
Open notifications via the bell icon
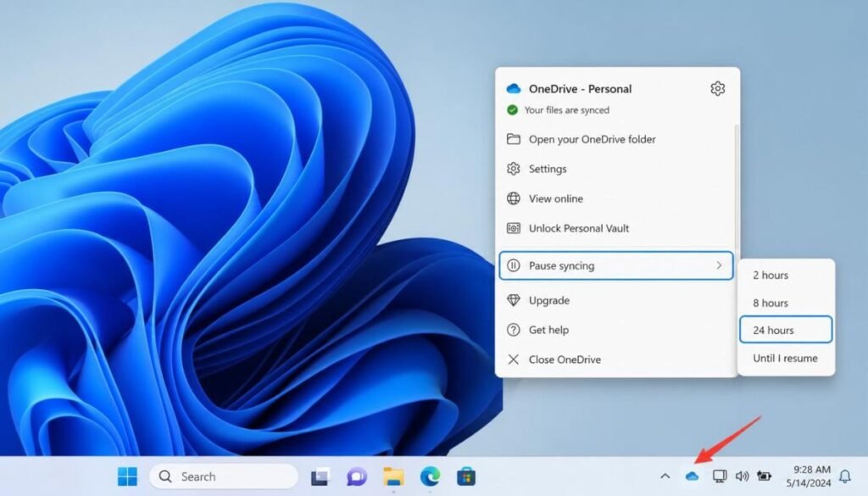point(845,476)
